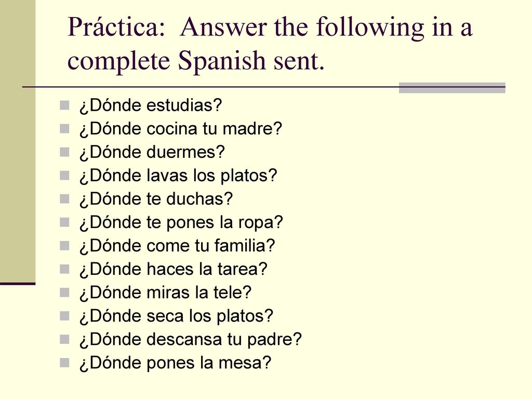Select the line ¿Dónde come tu familia?
532x399 pixels.
[x=177, y=246]
